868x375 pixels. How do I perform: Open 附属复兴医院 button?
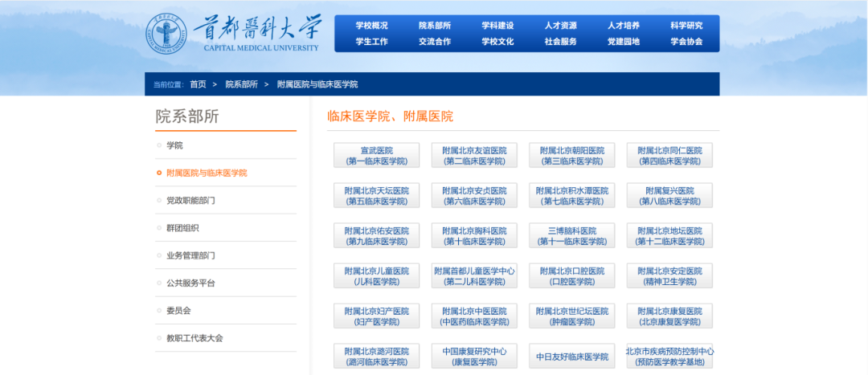[669, 195]
